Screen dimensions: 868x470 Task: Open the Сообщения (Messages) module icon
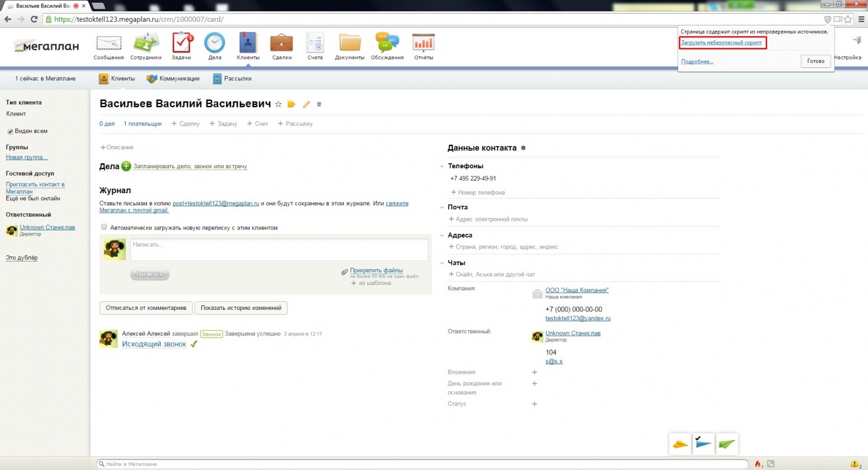tap(108, 43)
